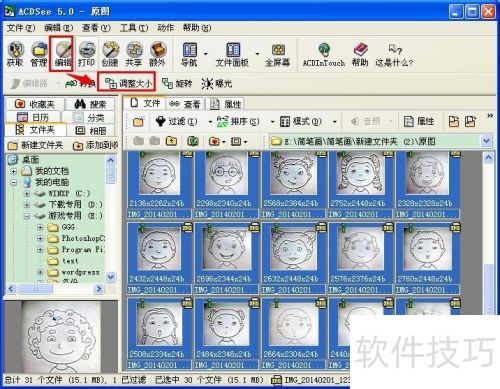
Task: Switch to 收藏夹 (Favorites) tab
Action: 34,104
